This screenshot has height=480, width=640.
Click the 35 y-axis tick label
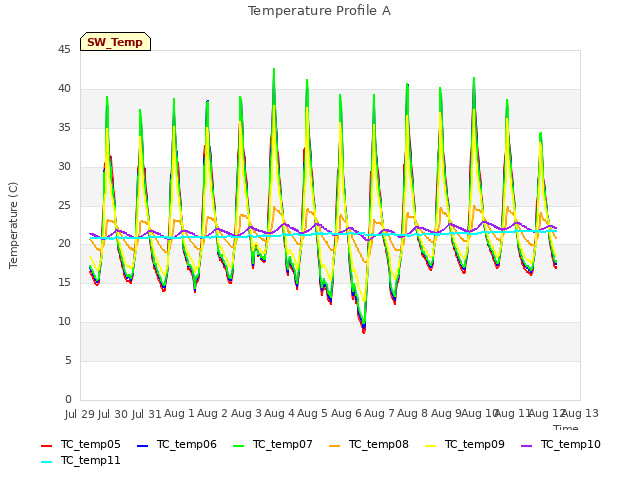tap(64, 128)
